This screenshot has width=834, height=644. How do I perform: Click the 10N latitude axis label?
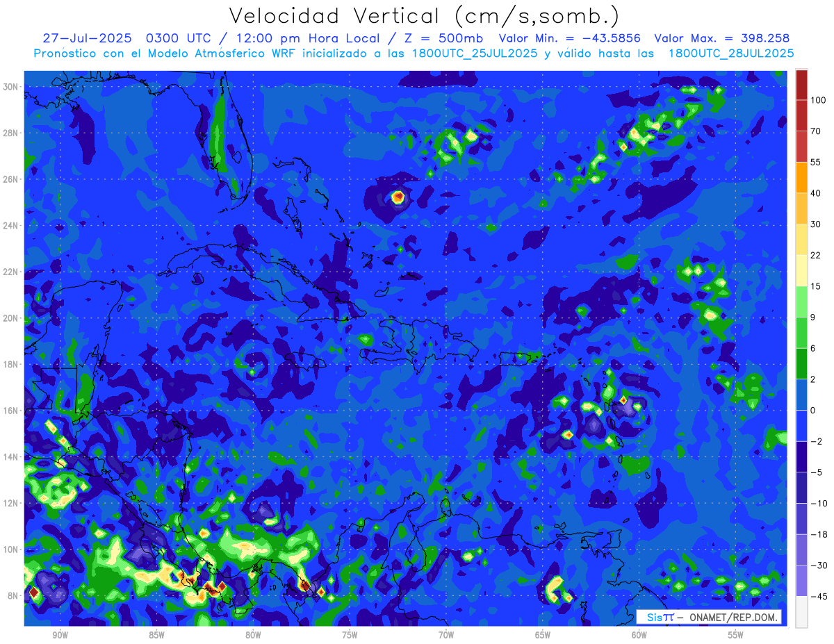point(12,549)
